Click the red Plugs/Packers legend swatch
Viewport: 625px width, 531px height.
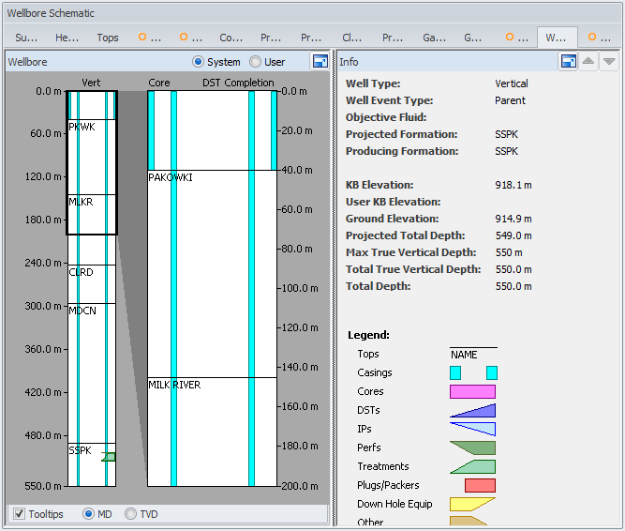click(480, 485)
